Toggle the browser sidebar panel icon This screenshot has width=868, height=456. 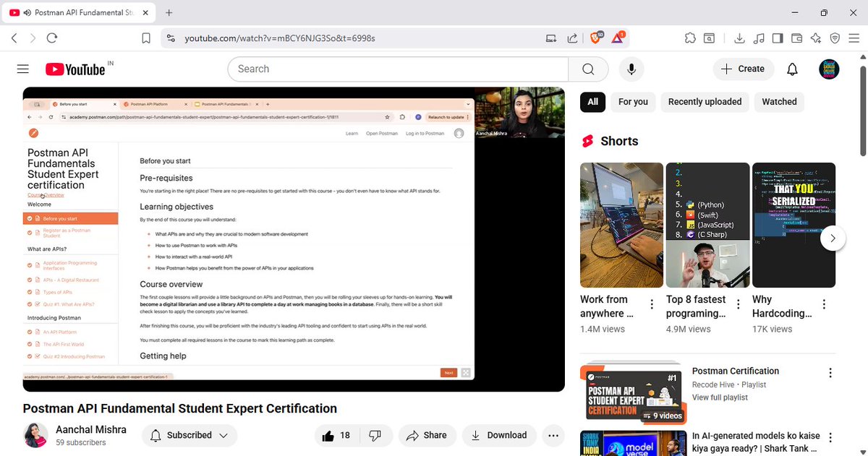pos(778,38)
